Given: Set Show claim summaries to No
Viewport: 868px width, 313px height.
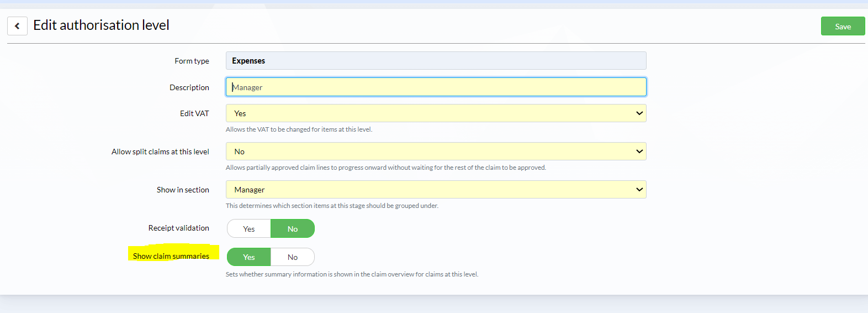Looking at the screenshot, I should [293, 257].
